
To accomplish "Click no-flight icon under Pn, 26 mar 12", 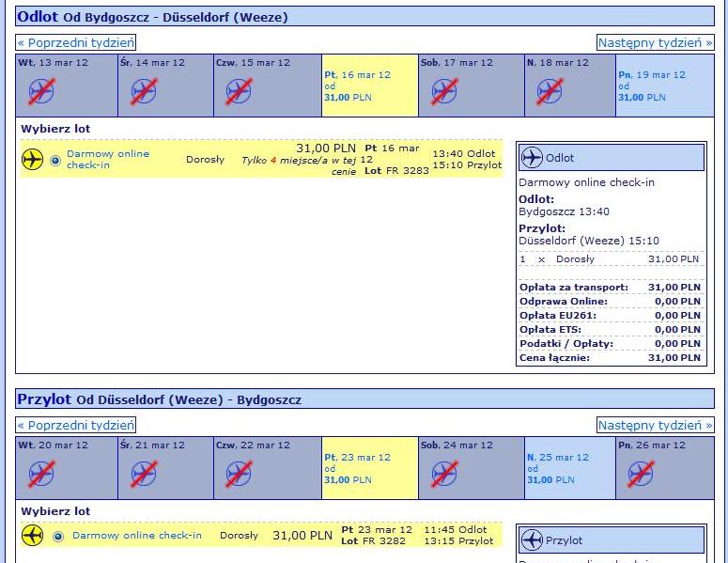I will coord(641,474).
